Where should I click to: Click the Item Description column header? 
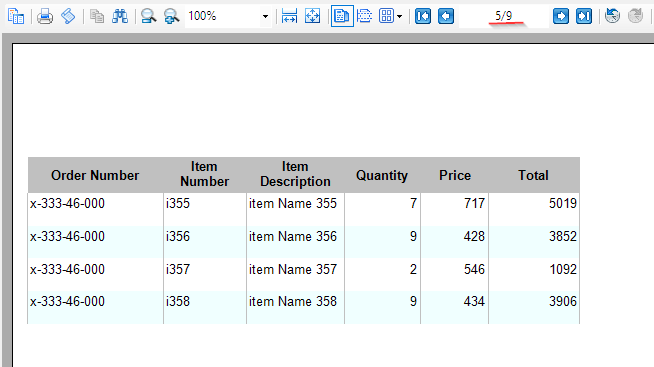tap(295, 174)
